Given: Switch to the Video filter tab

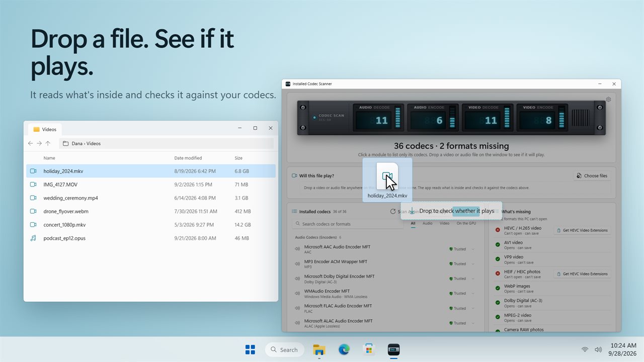Looking at the screenshot, I should click(x=444, y=223).
